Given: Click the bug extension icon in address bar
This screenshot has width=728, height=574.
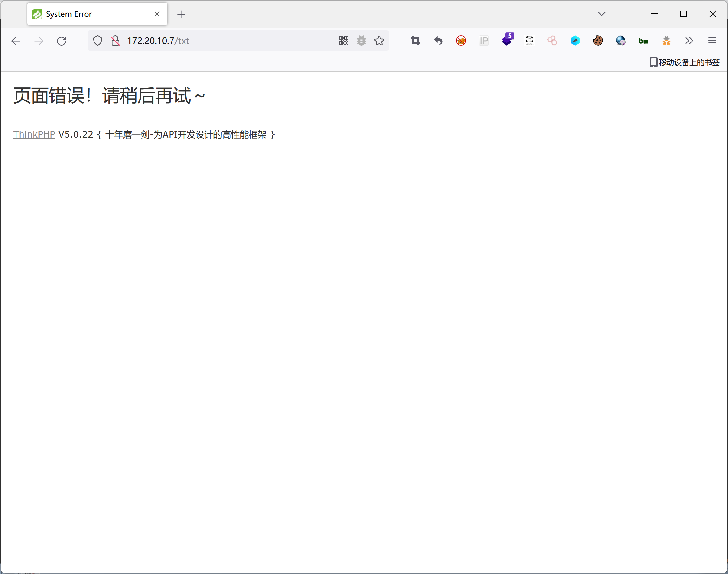Looking at the screenshot, I should coord(361,41).
